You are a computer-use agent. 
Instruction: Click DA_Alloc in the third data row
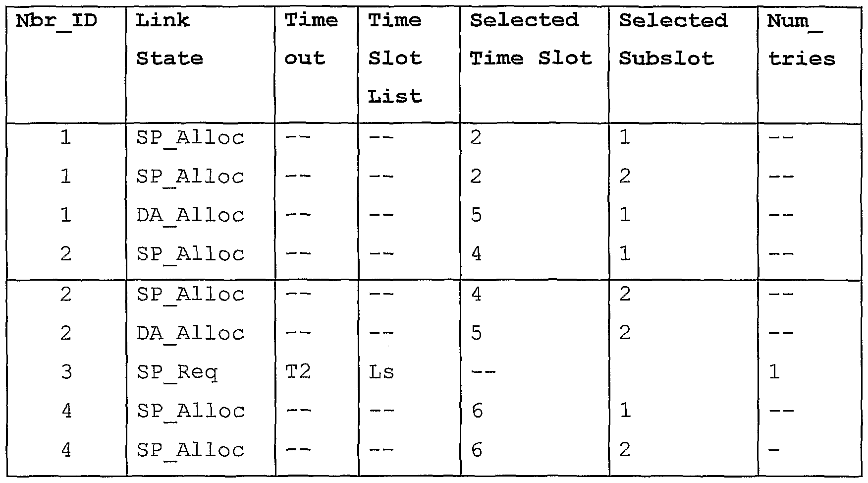pos(190,215)
